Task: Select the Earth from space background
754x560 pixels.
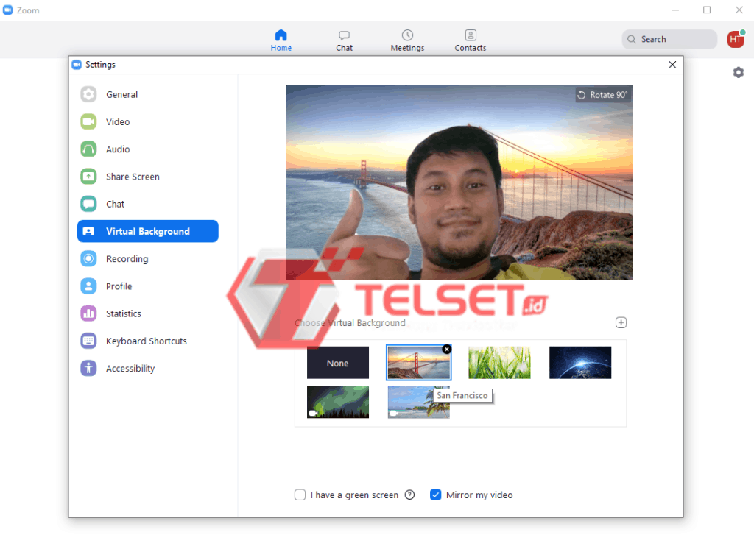Action: pyautogui.click(x=580, y=363)
